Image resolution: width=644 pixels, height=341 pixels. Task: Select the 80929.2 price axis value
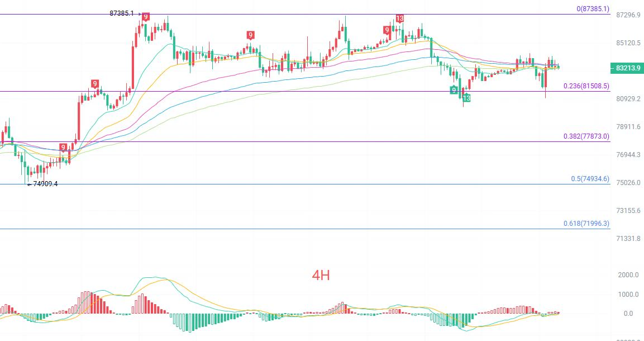pyautogui.click(x=628, y=98)
